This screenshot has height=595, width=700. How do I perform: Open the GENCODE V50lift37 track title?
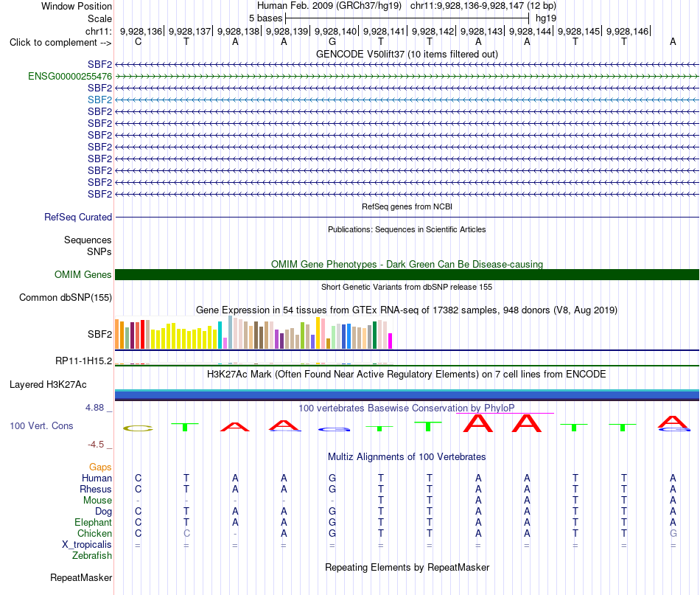pos(407,54)
